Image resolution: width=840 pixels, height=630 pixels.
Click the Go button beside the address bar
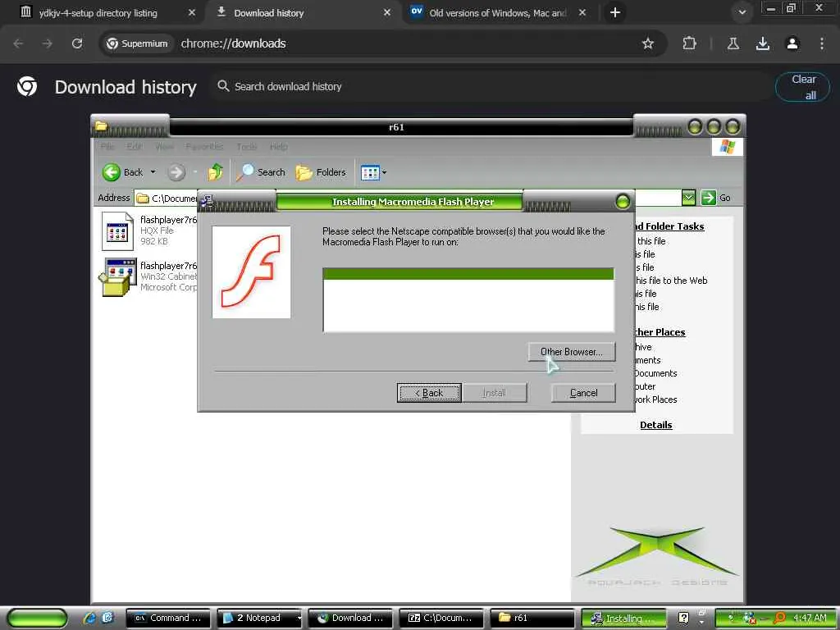point(715,198)
